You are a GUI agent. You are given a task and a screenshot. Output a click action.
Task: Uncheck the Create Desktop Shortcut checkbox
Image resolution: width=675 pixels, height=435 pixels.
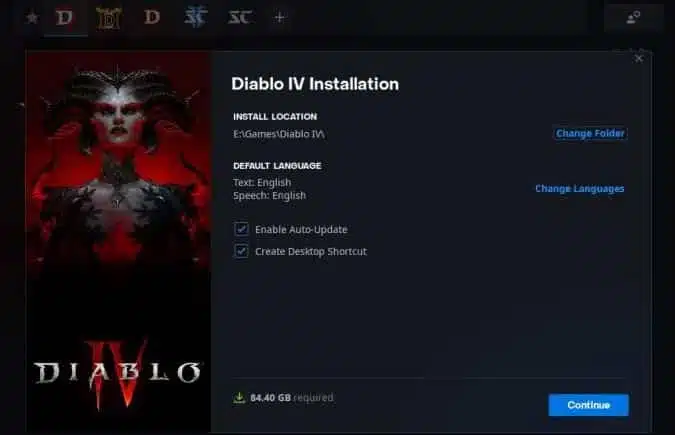coord(241,251)
